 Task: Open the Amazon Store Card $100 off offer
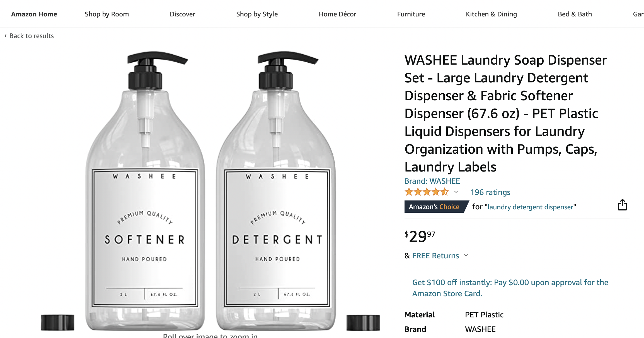[x=510, y=288]
